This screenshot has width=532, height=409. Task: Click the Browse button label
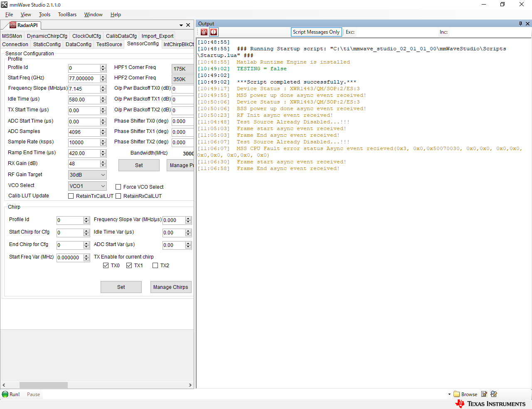[x=469, y=394]
